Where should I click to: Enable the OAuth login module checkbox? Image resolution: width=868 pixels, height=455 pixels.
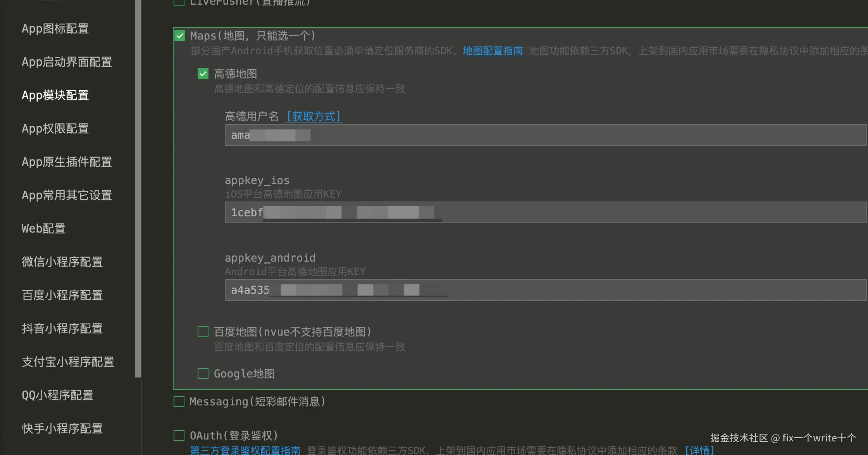tap(179, 436)
